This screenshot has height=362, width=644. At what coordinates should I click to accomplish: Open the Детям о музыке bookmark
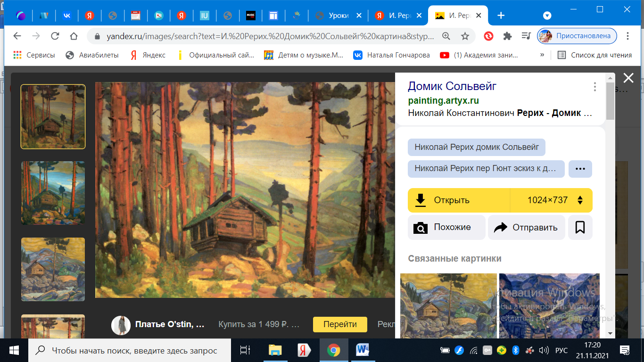point(304,55)
